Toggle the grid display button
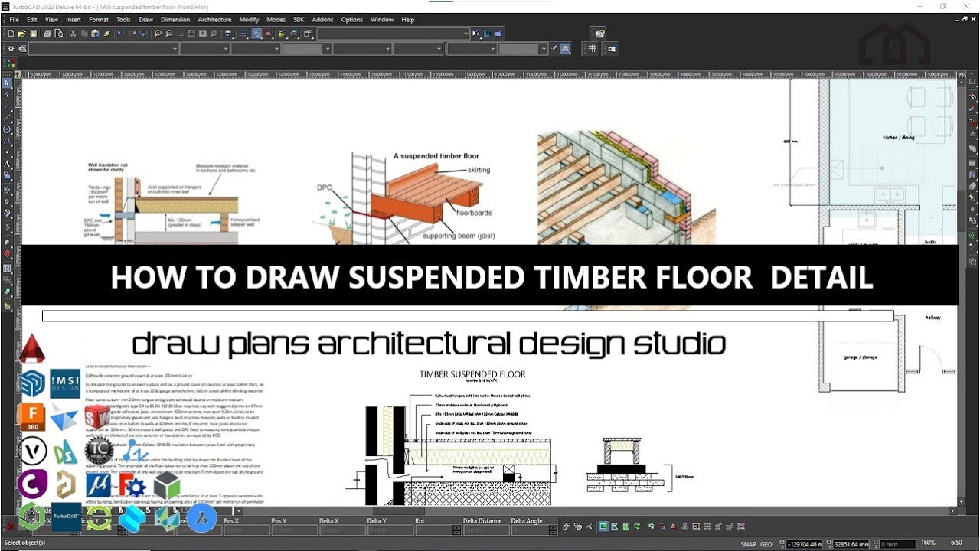The height and width of the screenshot is (551, 980). (x=243, y=34)
